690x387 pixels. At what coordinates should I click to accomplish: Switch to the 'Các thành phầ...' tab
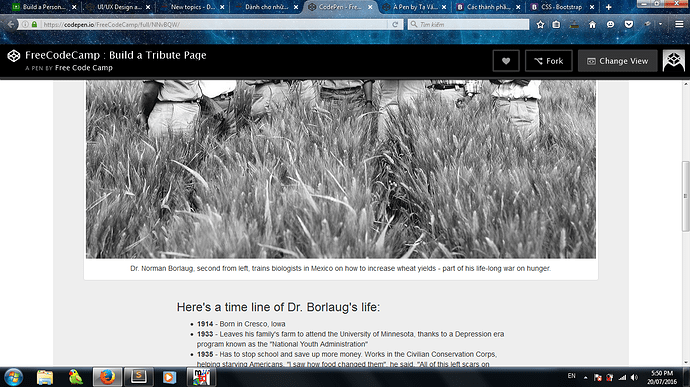point(488,7)
